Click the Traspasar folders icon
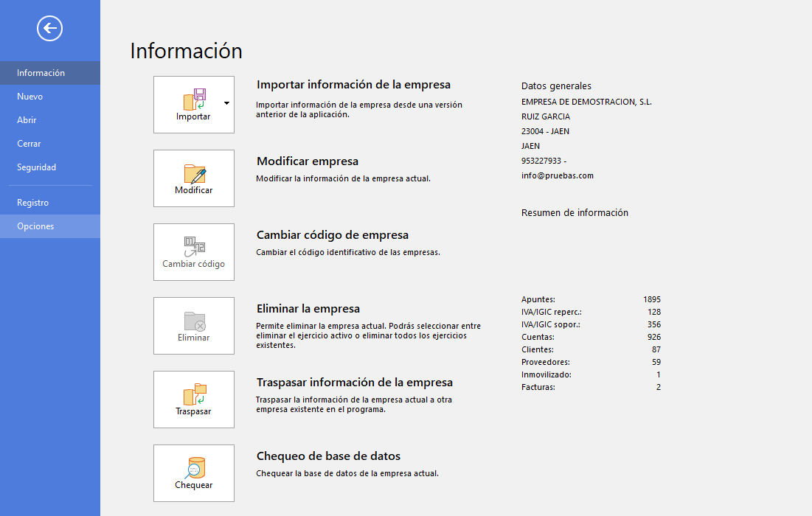Screen dimensions: 812x516 (194, 394)
